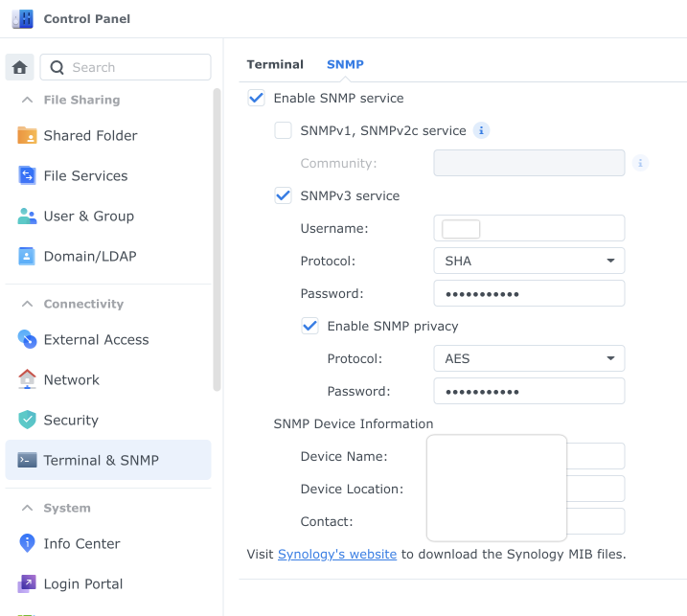Screen dimensions: 687x616
Task: Open the AES privacy protocol dropdown
Action: point(529,358)
